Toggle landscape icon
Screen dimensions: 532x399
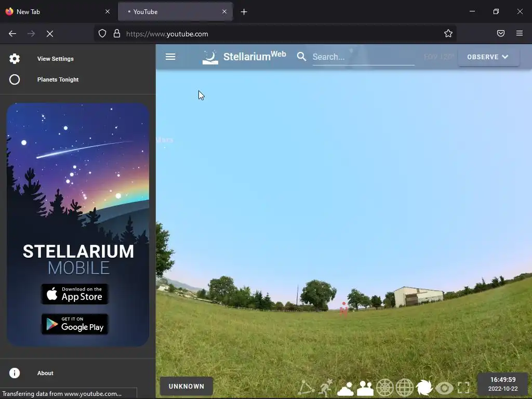pyautogui.click(x=365, y=388)
